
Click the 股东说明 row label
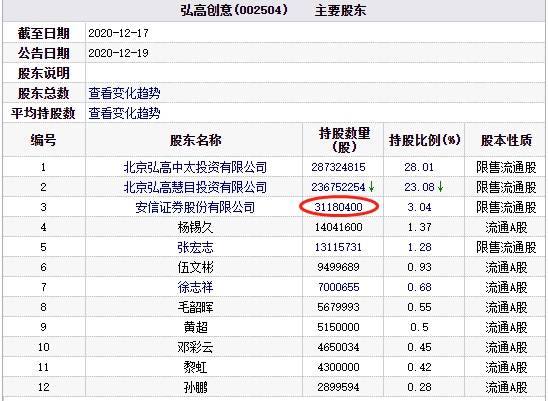[43, 73]
